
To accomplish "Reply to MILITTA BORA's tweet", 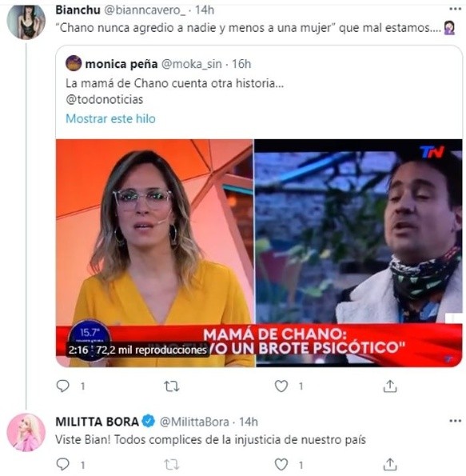I will coord(63,465).
